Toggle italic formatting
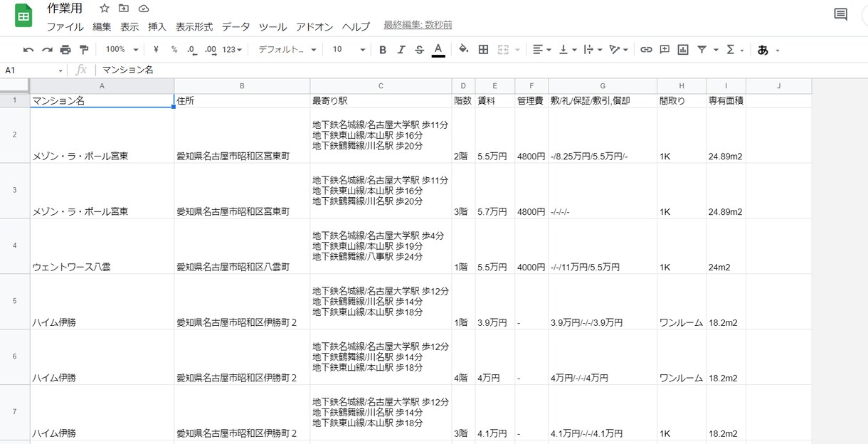Image resolution: width=868 pixels, height=444 pixels. tap(401, 50)
